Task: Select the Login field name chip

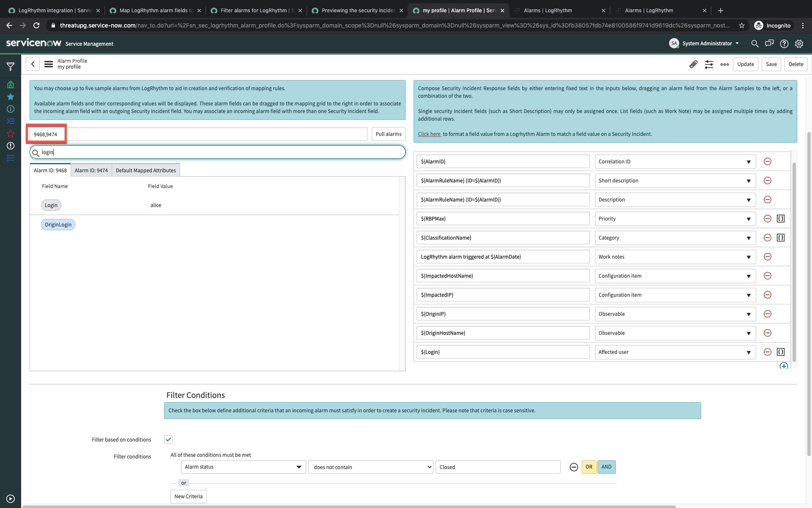Action: 51,205
